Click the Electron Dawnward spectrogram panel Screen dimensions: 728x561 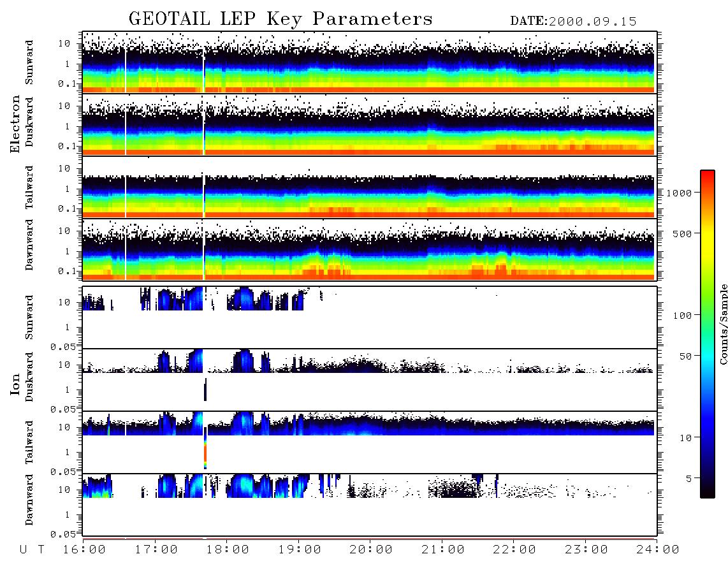coord(370,249)
